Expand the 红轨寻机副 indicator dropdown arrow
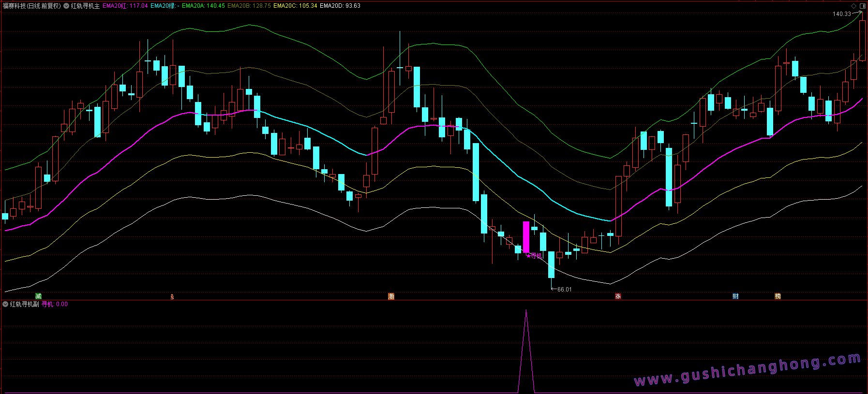868x394 pixels. (x=5, y=304)
